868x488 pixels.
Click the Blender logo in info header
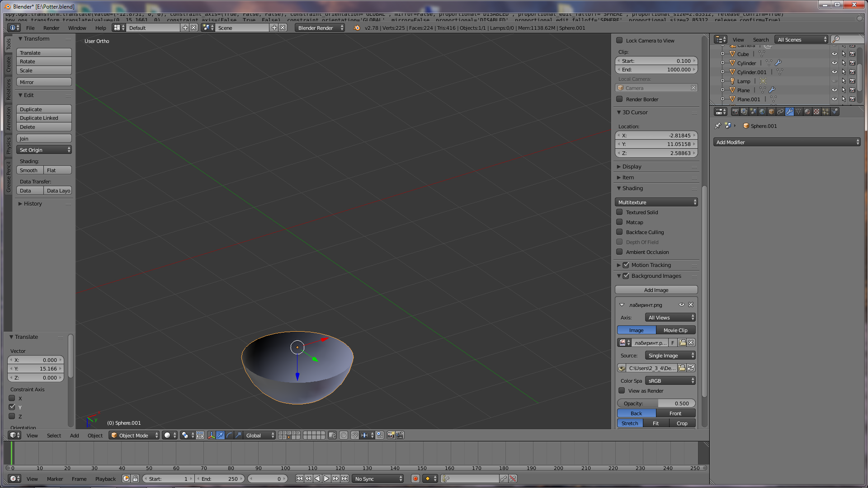tap(357, 28)
